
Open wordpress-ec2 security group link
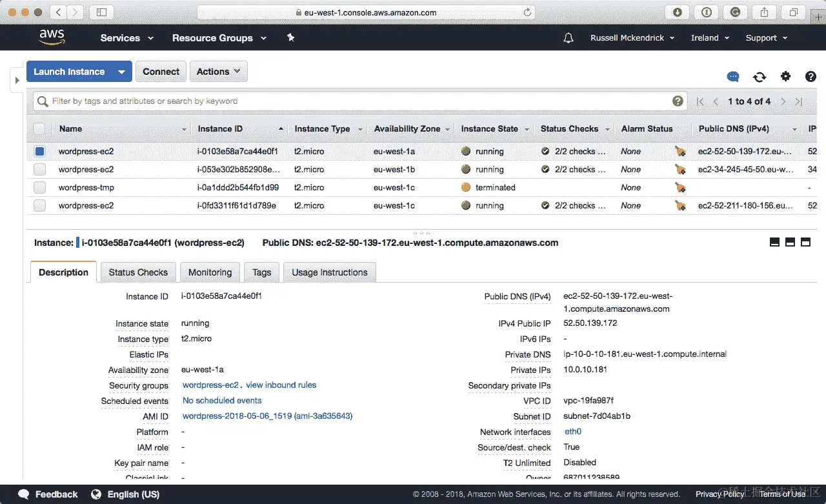(211, 385)
